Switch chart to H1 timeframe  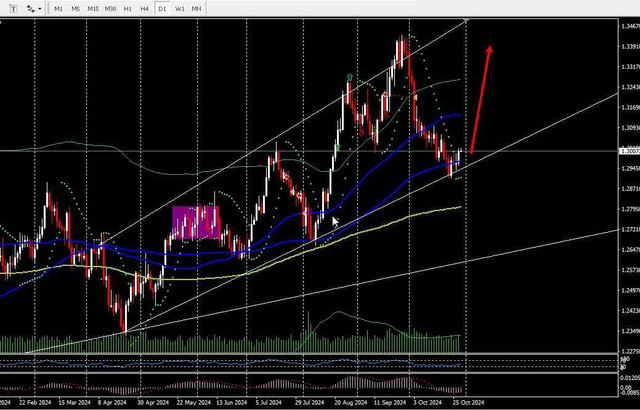point(128,9)
